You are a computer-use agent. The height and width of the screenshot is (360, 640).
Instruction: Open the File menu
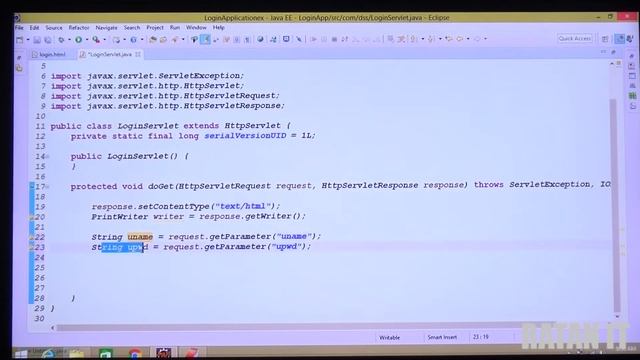pyautogui.click(x=19, y=28)
